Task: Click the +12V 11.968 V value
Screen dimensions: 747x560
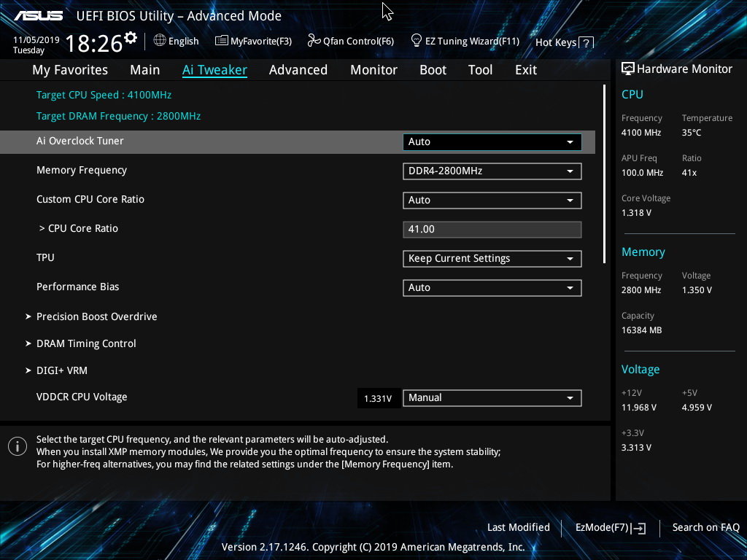Action: (x=639, y=408)
